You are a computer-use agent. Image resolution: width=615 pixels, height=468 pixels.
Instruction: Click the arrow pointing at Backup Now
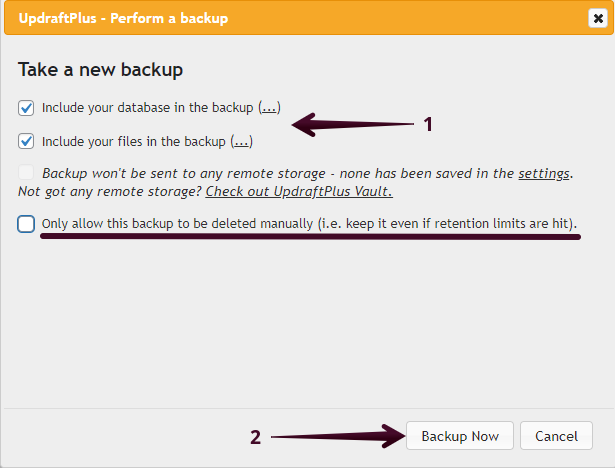335,436
